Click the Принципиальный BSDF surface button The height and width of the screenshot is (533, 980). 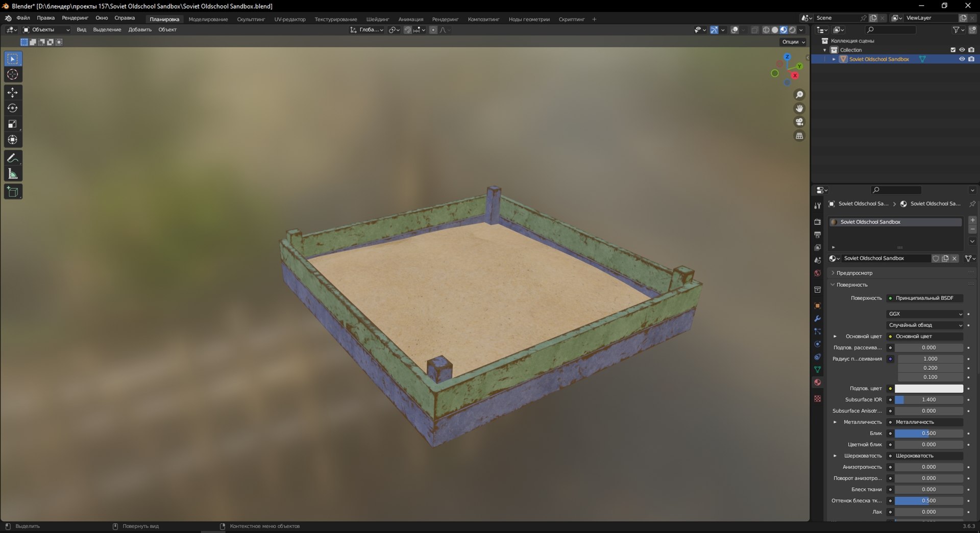[925, 298]
